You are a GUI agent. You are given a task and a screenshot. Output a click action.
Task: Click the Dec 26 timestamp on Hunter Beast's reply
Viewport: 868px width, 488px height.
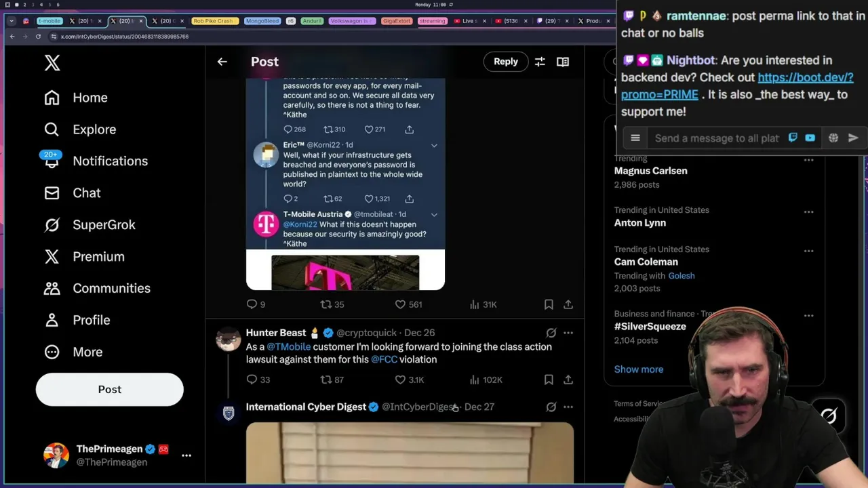click(419, 333)
